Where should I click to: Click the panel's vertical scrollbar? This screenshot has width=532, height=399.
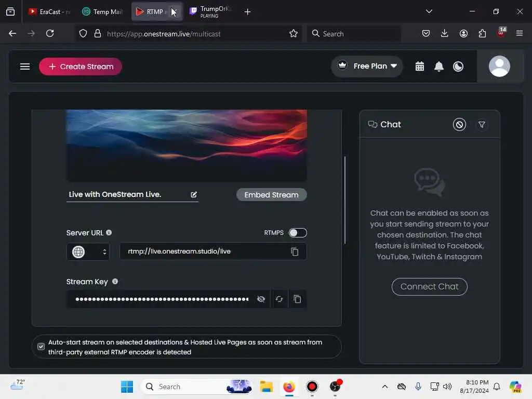click(345, 200)
